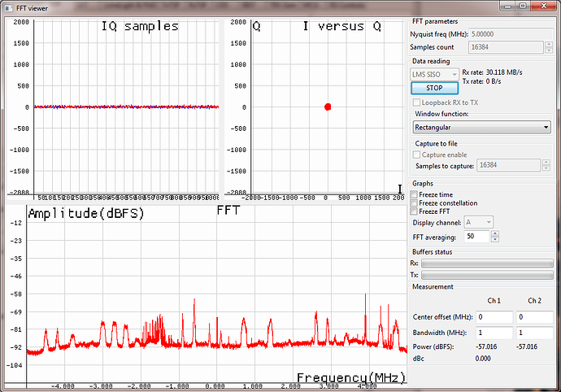Image resolution: width=561 pixels, height=392 pixels.
Task: Click the FFT averaging value field
Action: 476,237
